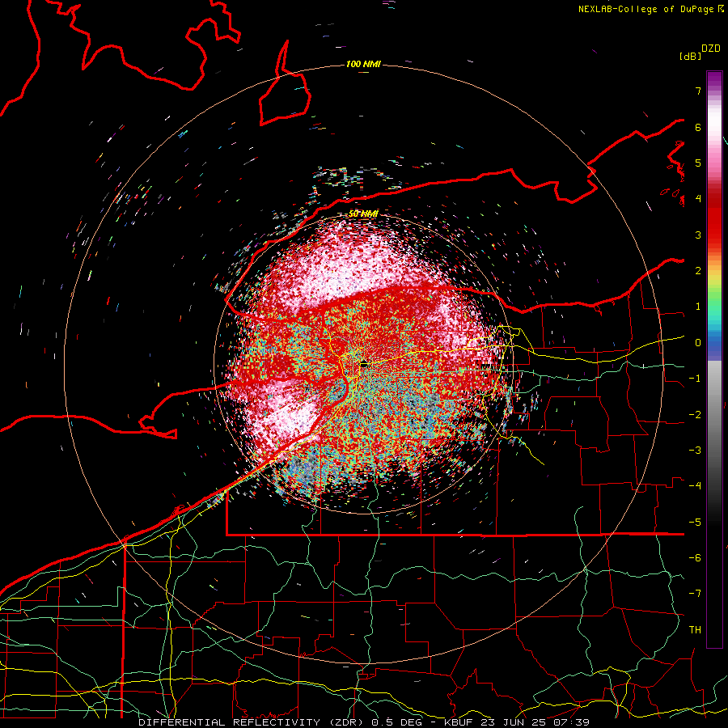The image size is (728, 728).
Task: Click the [dB] units label
Action: tap(690, 56)
